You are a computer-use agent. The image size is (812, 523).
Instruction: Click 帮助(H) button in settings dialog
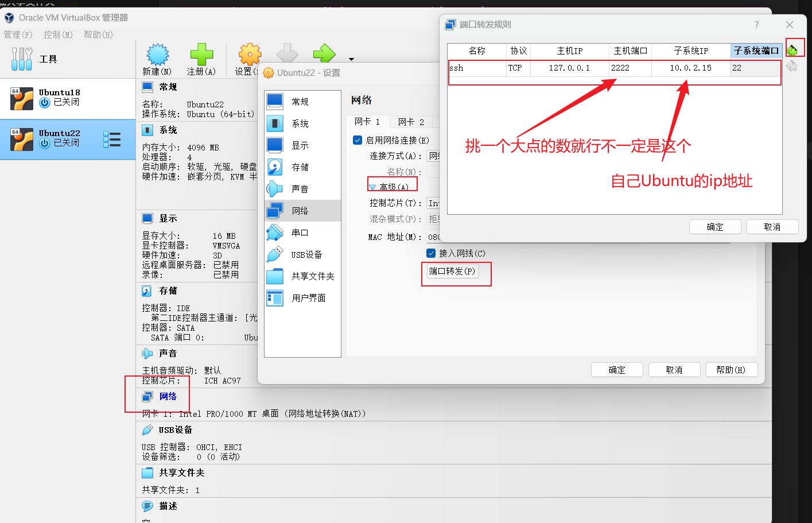coord(732,370)
